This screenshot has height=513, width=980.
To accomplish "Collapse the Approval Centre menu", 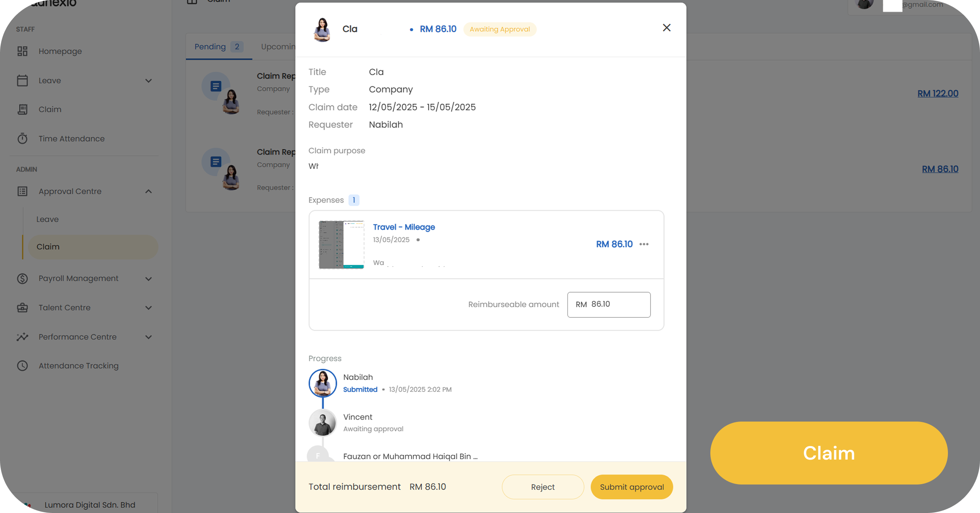I will (148, 192).
